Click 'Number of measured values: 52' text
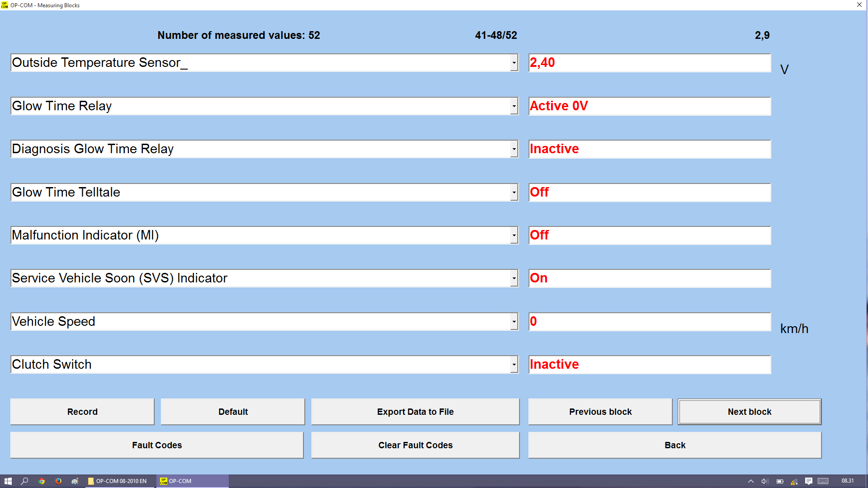 tap(239, 35)
